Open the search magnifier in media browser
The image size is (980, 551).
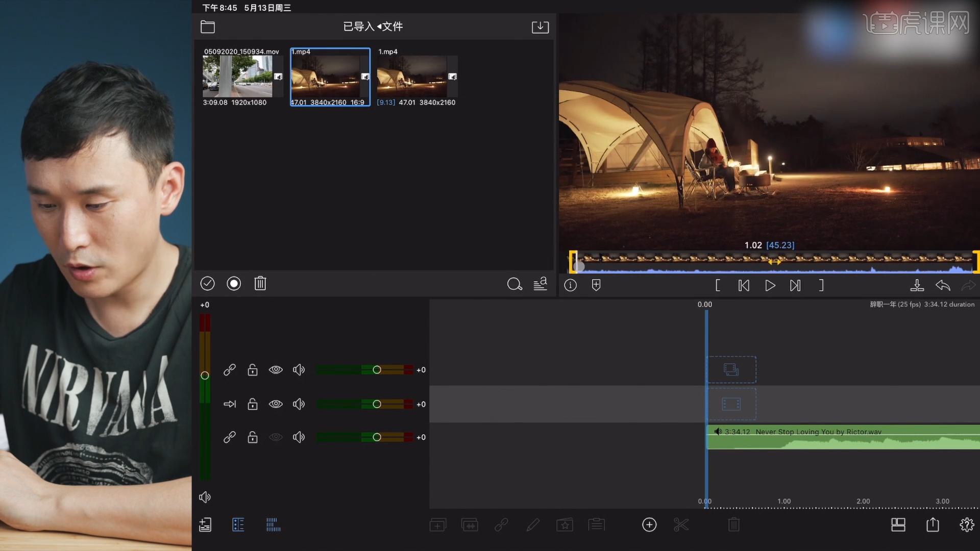point(514,284)
